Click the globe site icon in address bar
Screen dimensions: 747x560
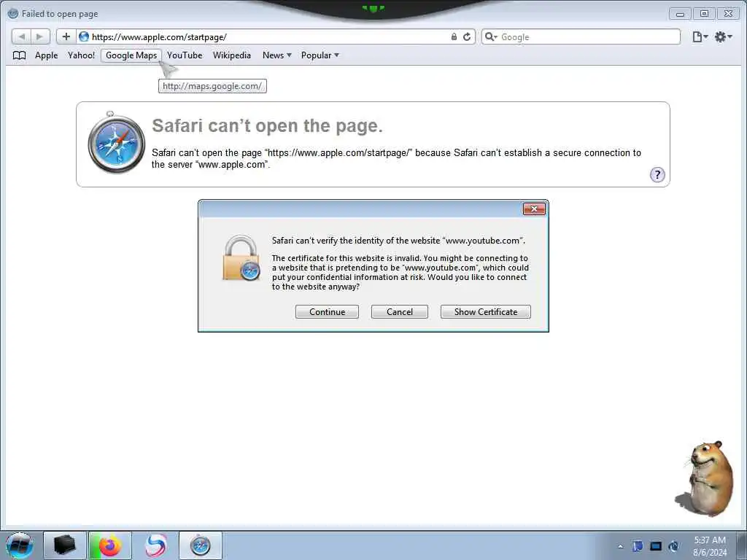(84, 36)
